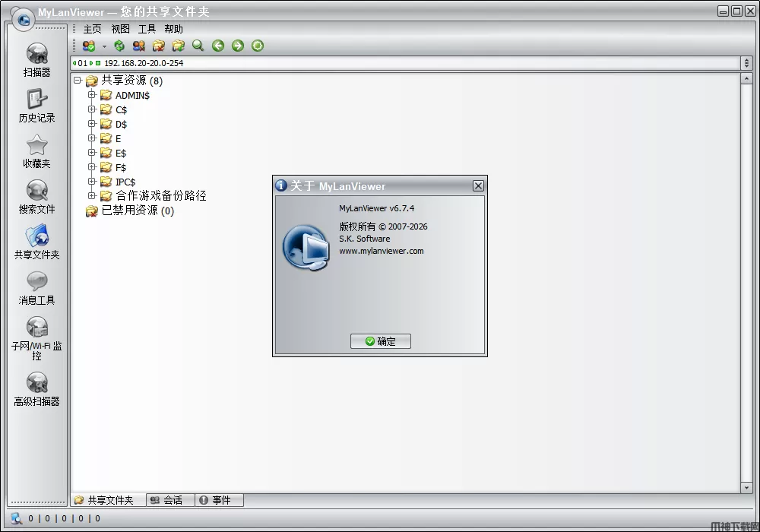Viewport: 760px width, 532px height.
Task: Open the dropdown arrow next to users icon
Action: tap(104, 46)
